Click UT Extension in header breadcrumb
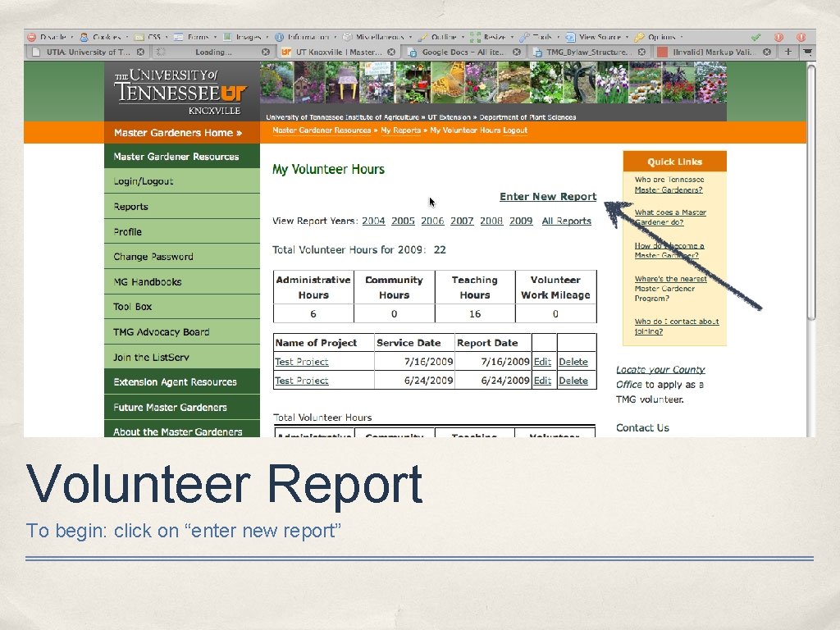 (449, 116)
